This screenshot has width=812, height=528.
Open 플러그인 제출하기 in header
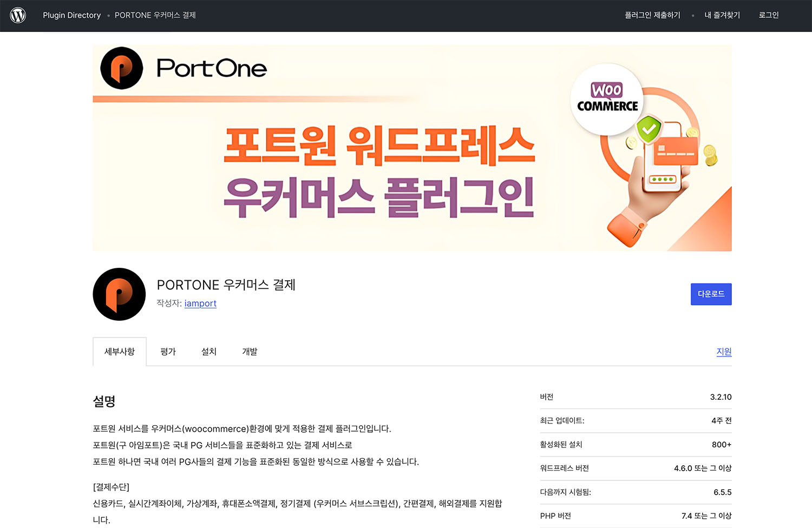click(652, 15)
